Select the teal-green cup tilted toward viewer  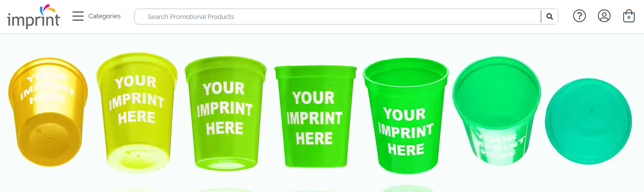click(496, 111)
